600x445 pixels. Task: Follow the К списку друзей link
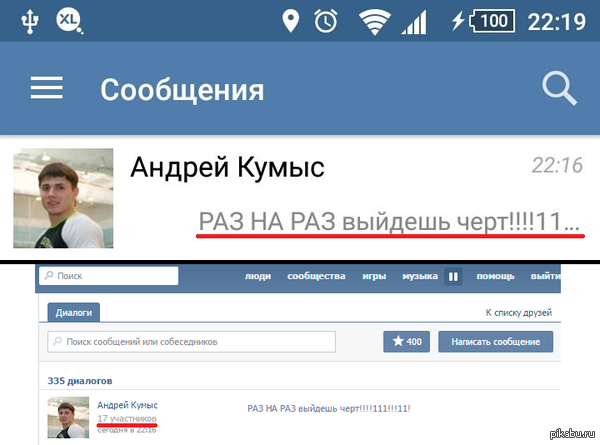pyautogui.click(x=518, y=313)
